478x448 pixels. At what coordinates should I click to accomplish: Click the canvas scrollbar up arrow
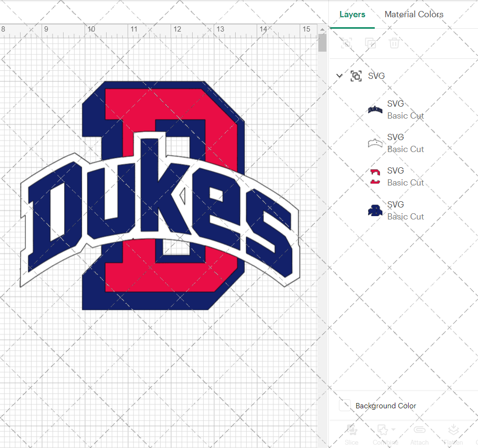[x=322, y=30]
